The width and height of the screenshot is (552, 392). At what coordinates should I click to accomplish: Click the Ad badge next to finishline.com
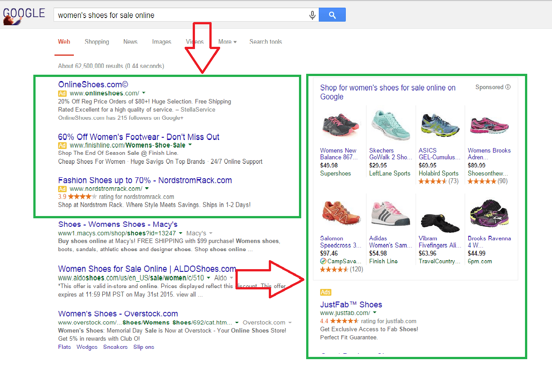click(x=62, y=145)
